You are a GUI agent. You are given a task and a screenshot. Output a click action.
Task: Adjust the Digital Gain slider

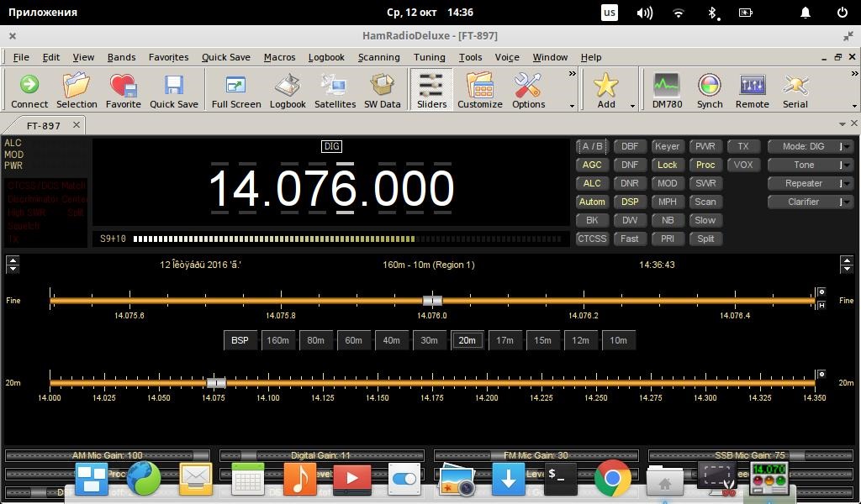[322, 455]
